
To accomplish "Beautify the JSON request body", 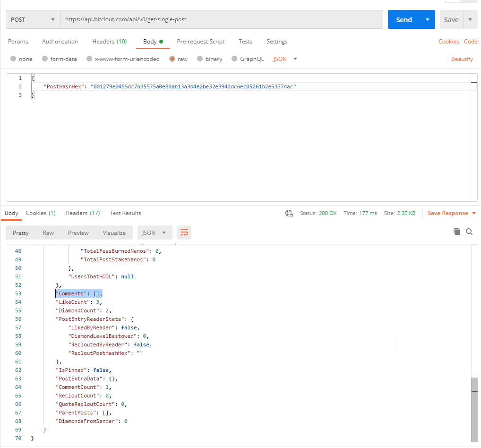I will click(462, 59).
